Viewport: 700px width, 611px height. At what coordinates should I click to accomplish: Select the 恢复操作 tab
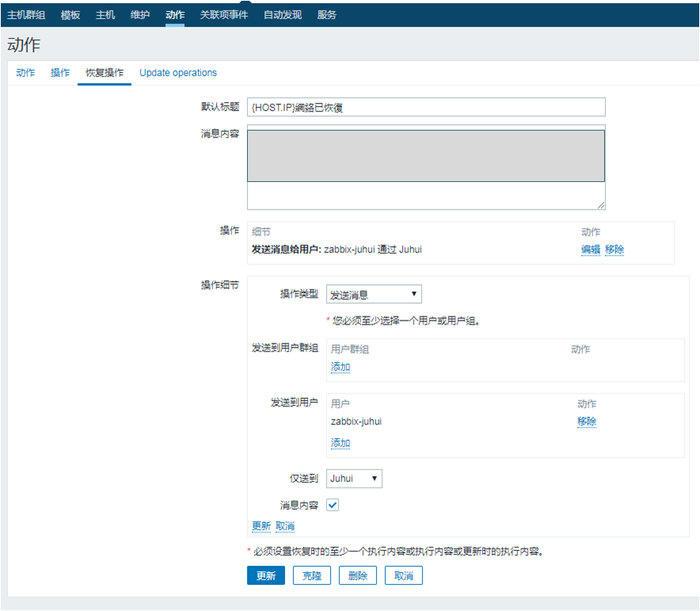[x=105, y=73]
